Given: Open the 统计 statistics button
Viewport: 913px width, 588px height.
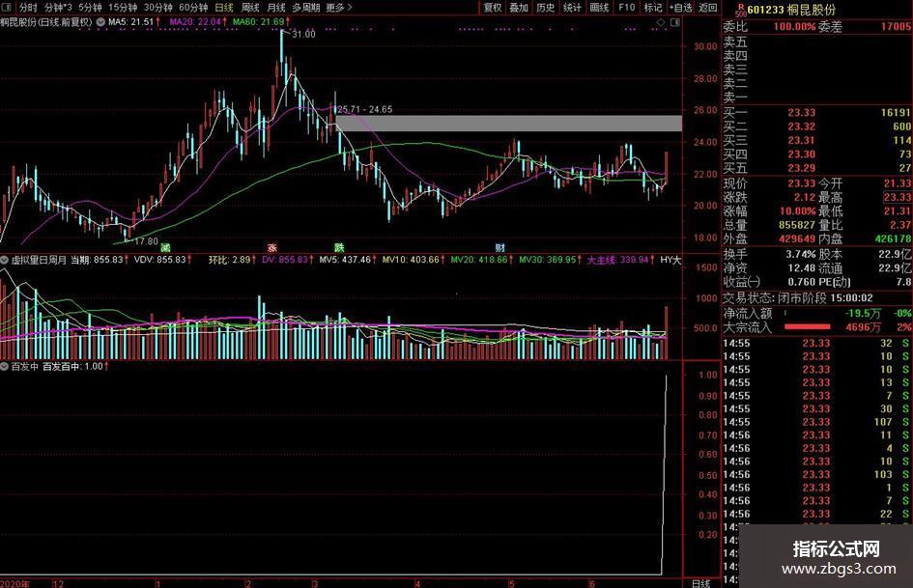Looking at the screenshot, I should (x=572, y=7).
